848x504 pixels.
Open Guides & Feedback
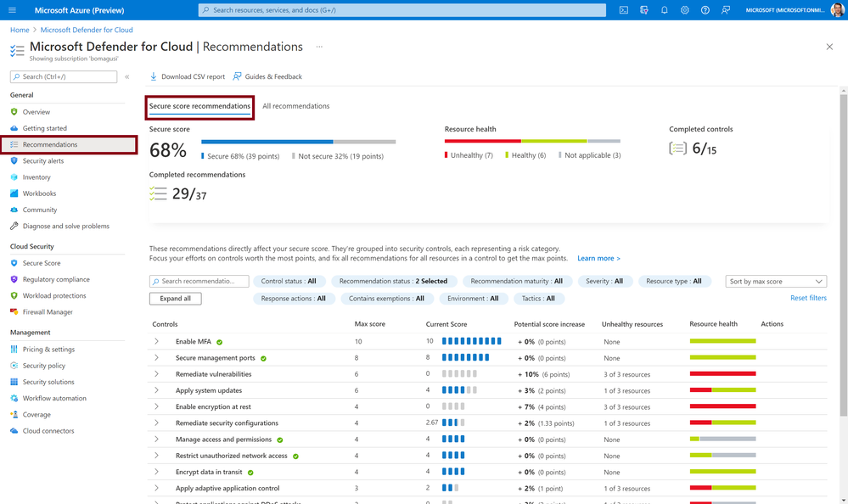pyautogui.click(x=267, y=77)
